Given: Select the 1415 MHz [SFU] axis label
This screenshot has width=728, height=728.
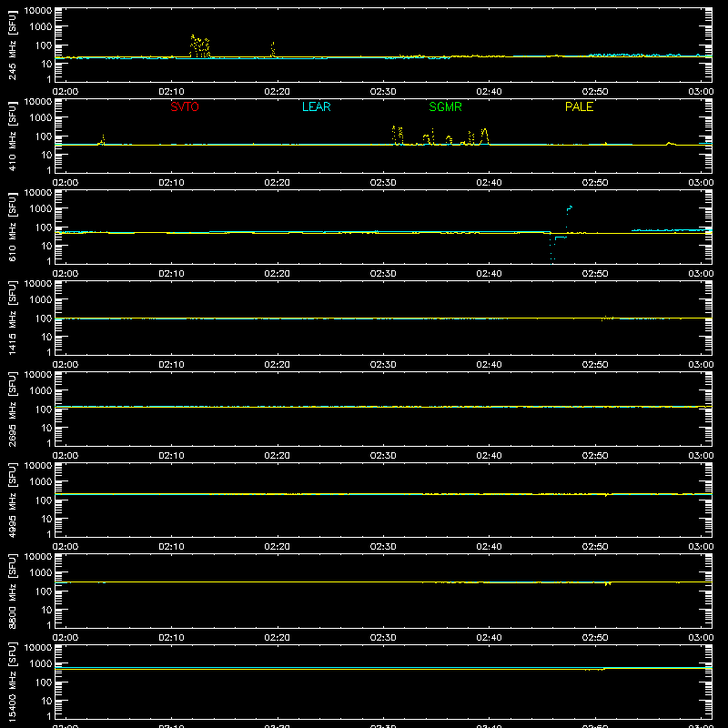Looking at the screenshot, I should pos(12,318).
